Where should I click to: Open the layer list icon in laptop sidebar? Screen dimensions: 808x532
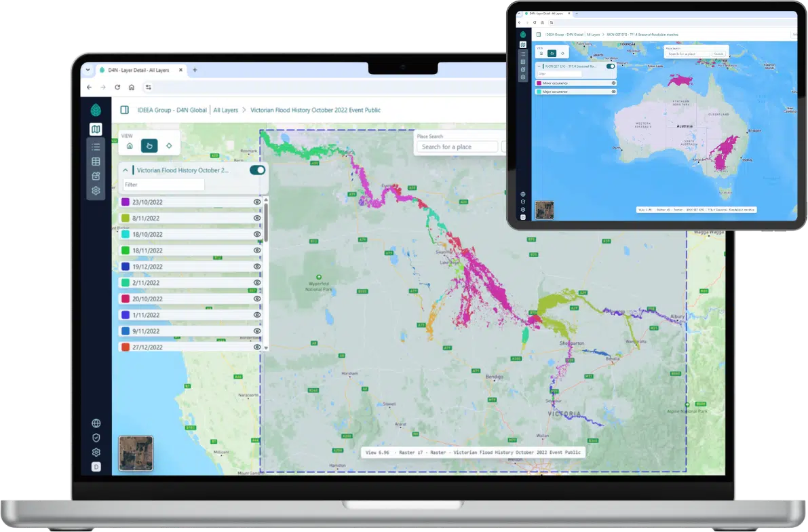96,147
